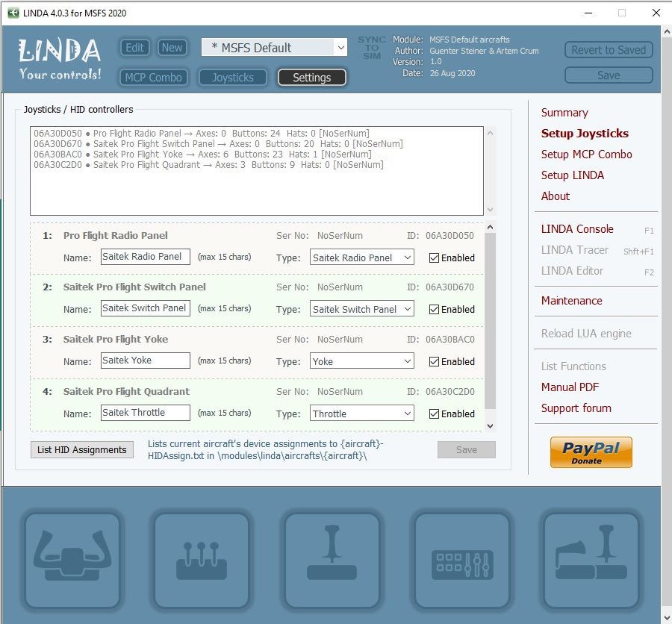This screenshot has width=672, height=624.
Task: Switch to the Joysticks tab
Action: point(233,78)
